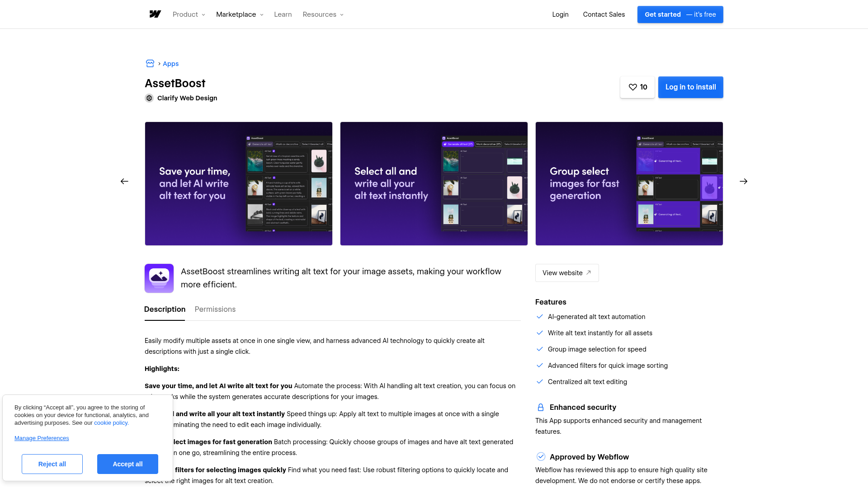868x488 pixels.
Task: Expand the Marketplace dropdown menu
Action: [x=240, y=14]
